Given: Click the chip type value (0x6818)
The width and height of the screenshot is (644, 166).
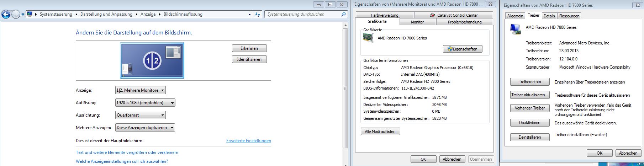Looking at the screenshot, I should click(x=437, y=68).
